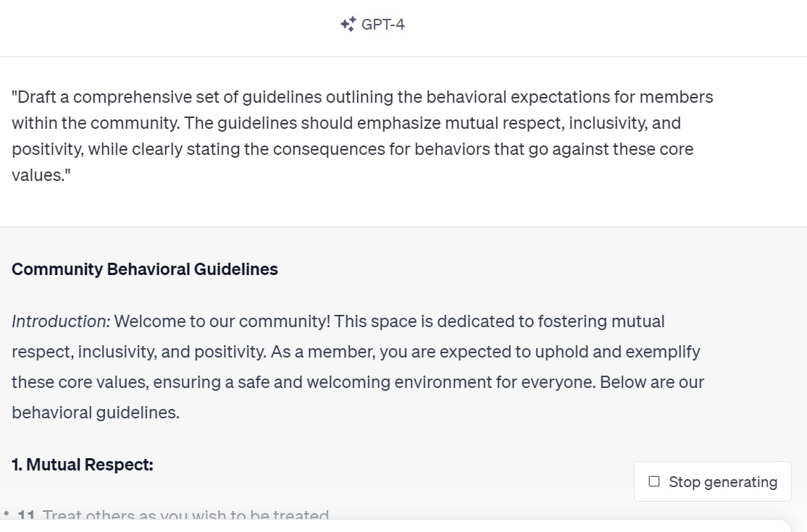Click the prompt line starting within the community

click(x=346, y=123)
